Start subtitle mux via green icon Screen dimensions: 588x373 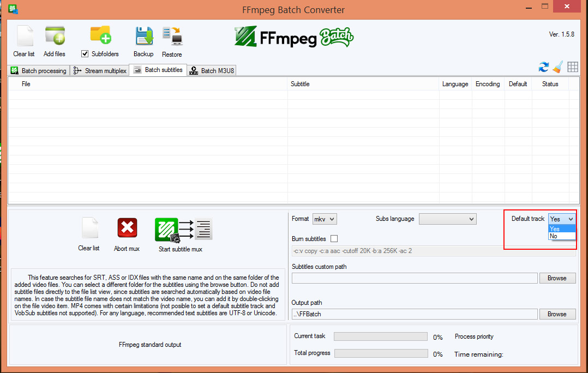pyautogui.click(x=183, y=230)
